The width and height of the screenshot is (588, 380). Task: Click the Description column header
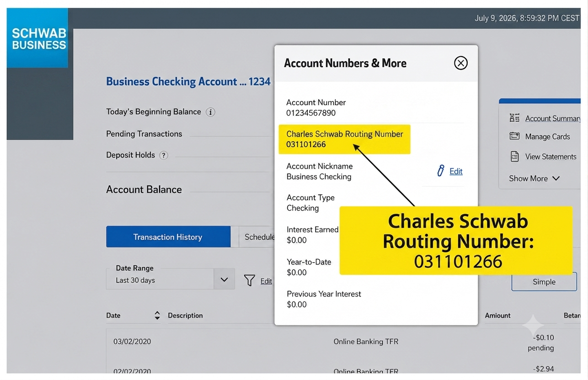click(x=185, y=315)
